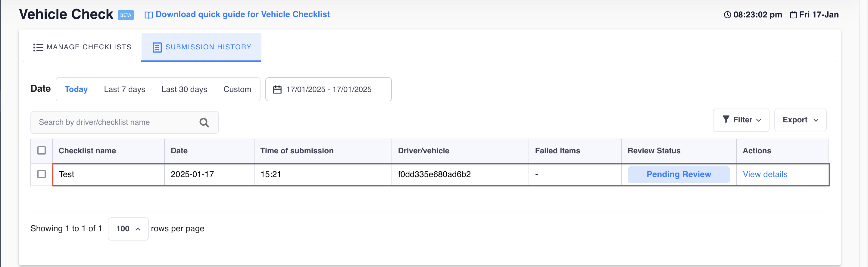
Task: Click the calendar icon in the date range field
Action: (x=277, y=89)
